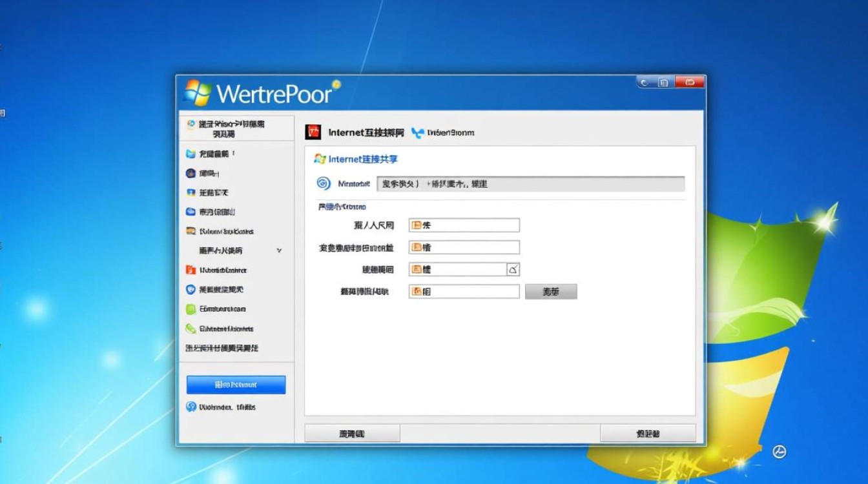The width and height of the screenshot is (868, 484).
Task: Click the Windows flag icon beside the Internet连接共享 heading
Action: click(319, 159)
